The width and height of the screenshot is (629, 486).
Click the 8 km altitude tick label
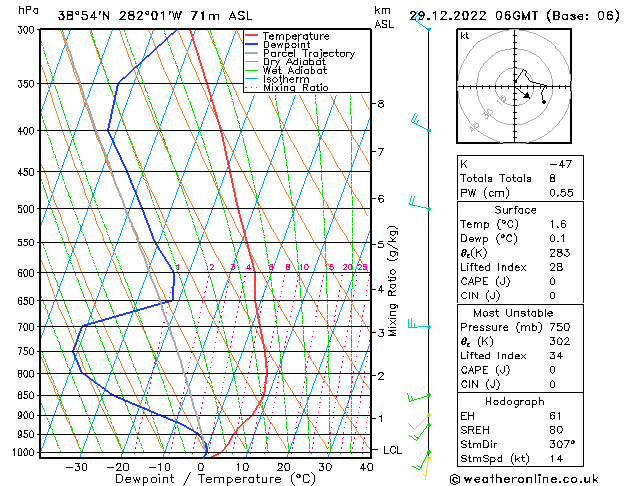click(x=381, y=104)
